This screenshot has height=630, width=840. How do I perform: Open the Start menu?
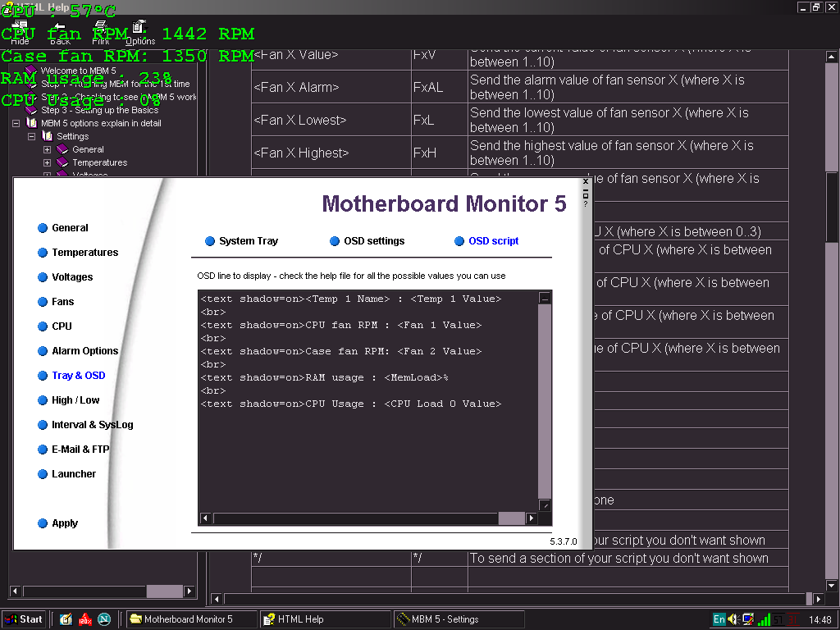click(24, 619)
